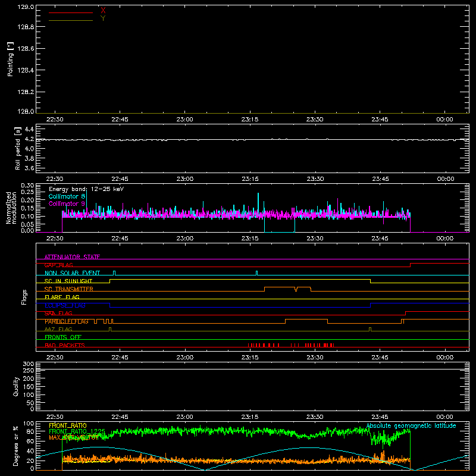Click the Roll period axis title
Viewport: 476px width, 476px height.
[x=18, y=148]
